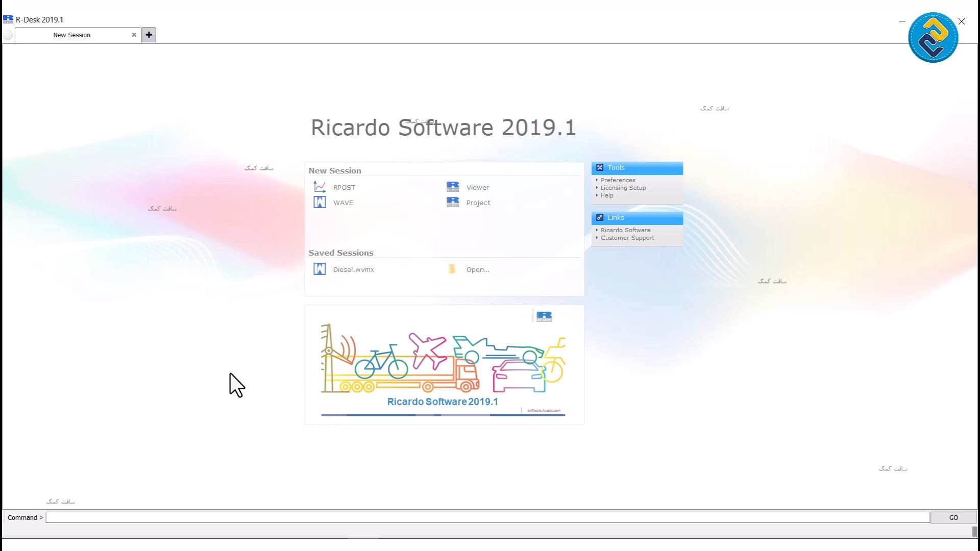The image size is (980, 551).
Task: Click the Ricardo logo in the banner
Action: [x=544, y=316]
